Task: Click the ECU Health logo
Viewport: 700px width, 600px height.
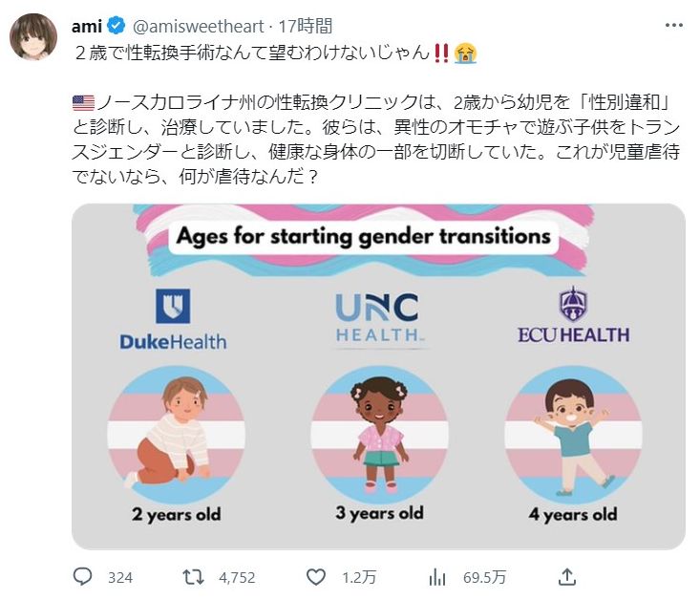Action: (573, 316)
